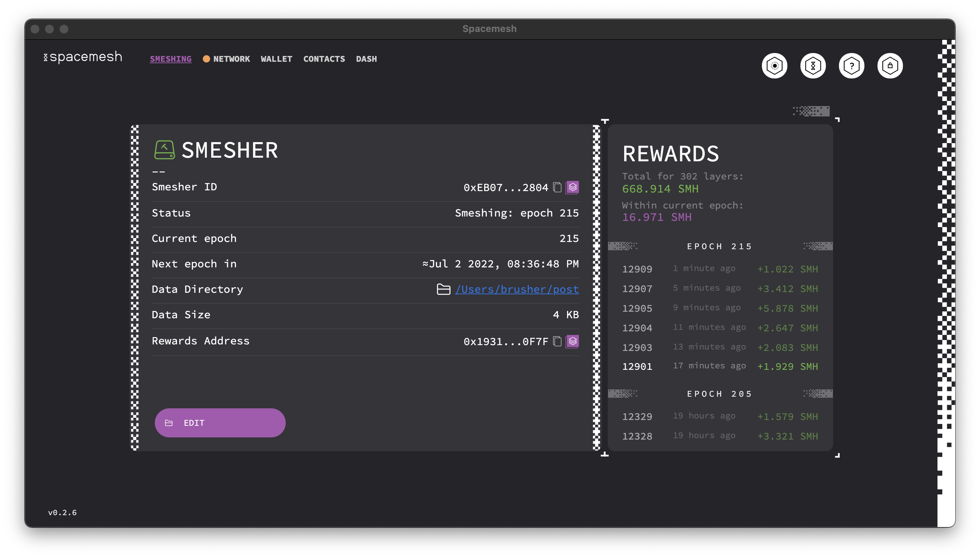Open Smesher ID in explorer via purple icon
The height and width of the screenshot is (558, 980).
(x=572, y=187)
